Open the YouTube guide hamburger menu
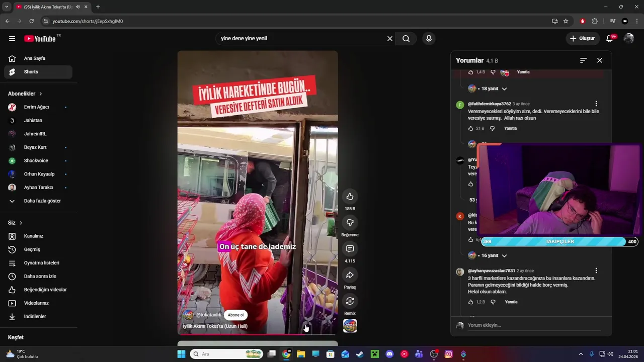The image size is (644, 362). click(12, 39)
